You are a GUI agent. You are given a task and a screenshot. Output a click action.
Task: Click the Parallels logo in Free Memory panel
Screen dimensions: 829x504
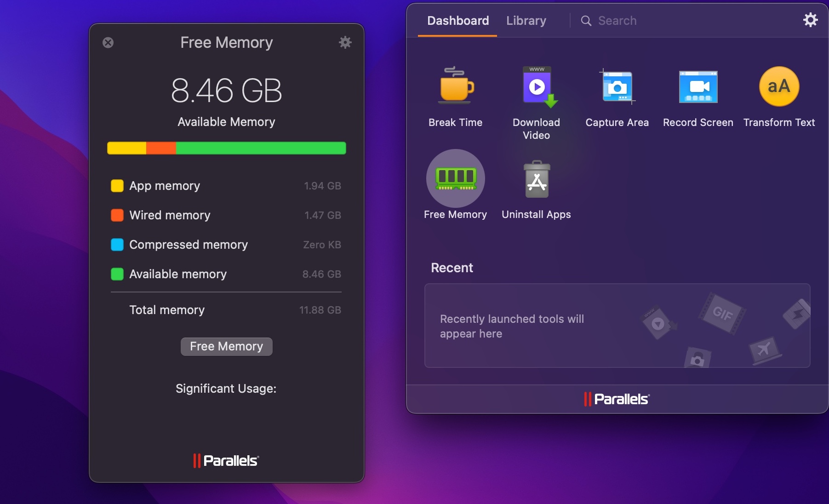[226, 460]
